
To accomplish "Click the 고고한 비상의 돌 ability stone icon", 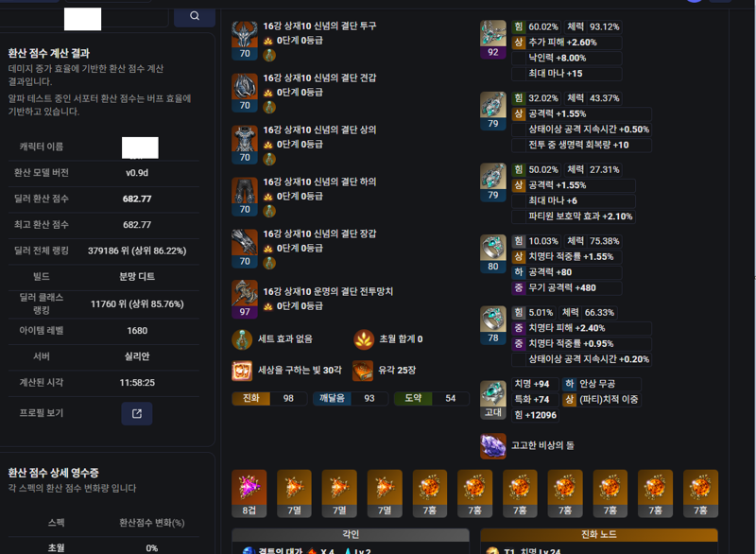I will (x=492, y=445).
